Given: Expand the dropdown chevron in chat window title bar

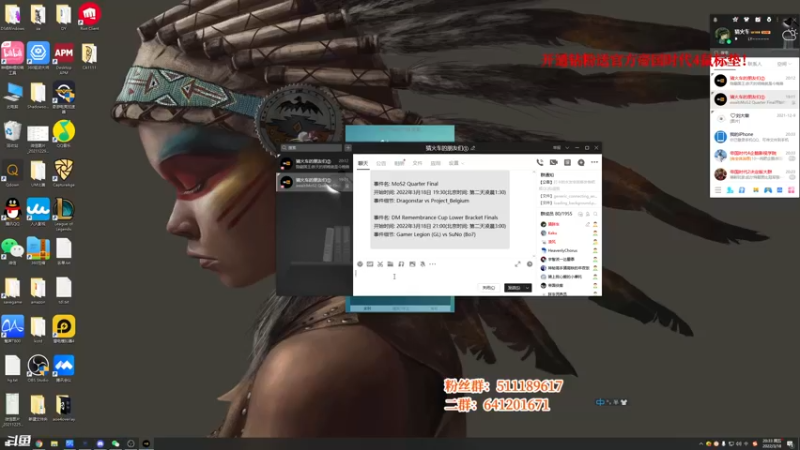Looking at the screenshot, I should [567, 148].
